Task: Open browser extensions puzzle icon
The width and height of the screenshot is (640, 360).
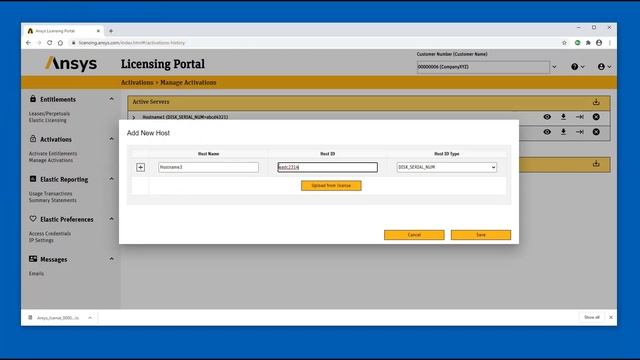Action: pyautogui.click(x=588, y=43)
